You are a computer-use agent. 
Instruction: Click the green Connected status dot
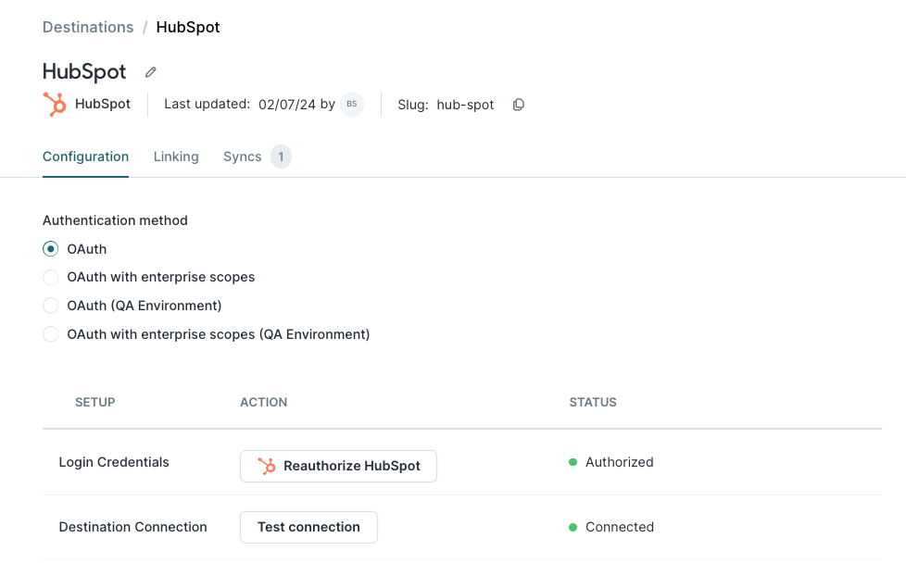pyautogui.click(x=575, y=527)
